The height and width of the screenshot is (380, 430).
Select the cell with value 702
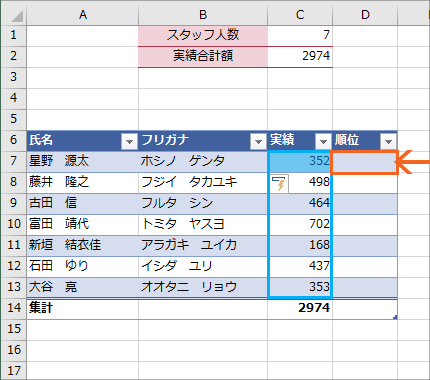(300, 224)
